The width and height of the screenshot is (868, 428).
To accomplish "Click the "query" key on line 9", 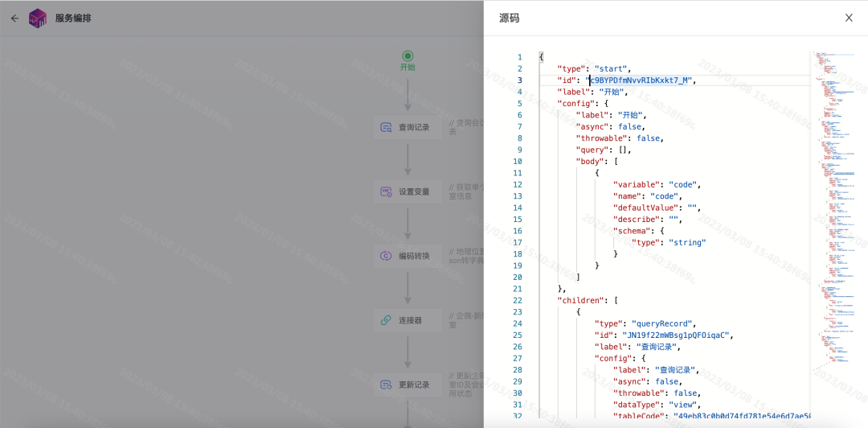I will click(592, 150).
